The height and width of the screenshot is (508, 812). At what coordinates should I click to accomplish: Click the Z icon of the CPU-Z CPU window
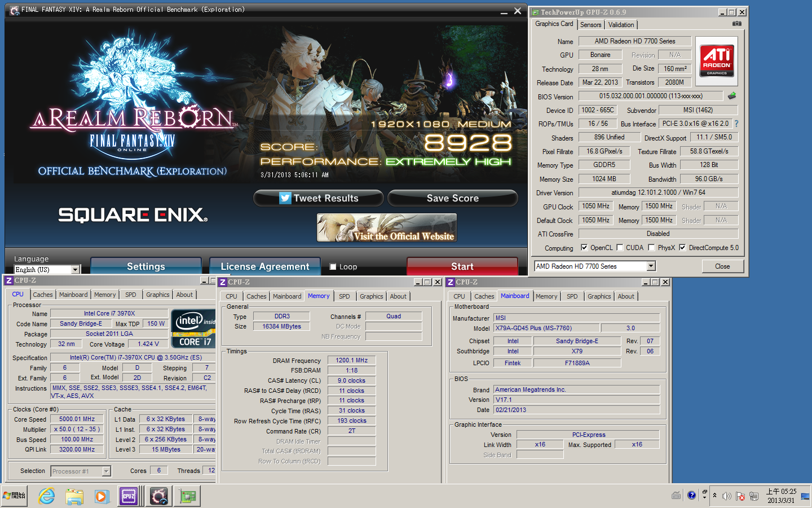point(9,281)
